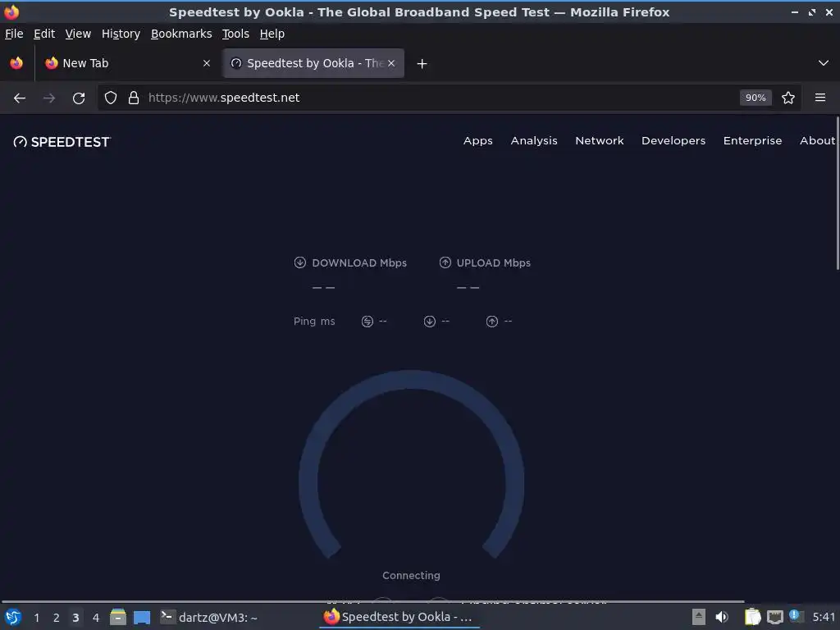The height and width of the screenshot is (630, 840).
Task: Click the Connecting status text
Action: [x=412, y=575]
